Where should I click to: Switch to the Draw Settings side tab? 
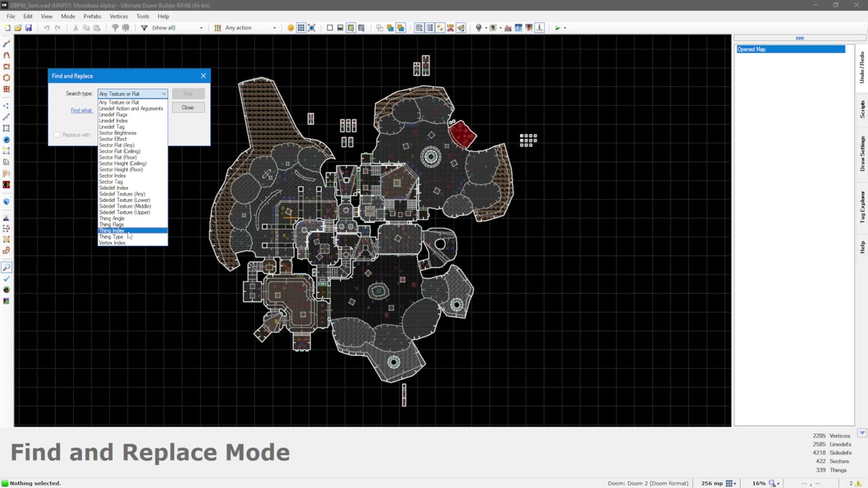click(x=862, y=153)
